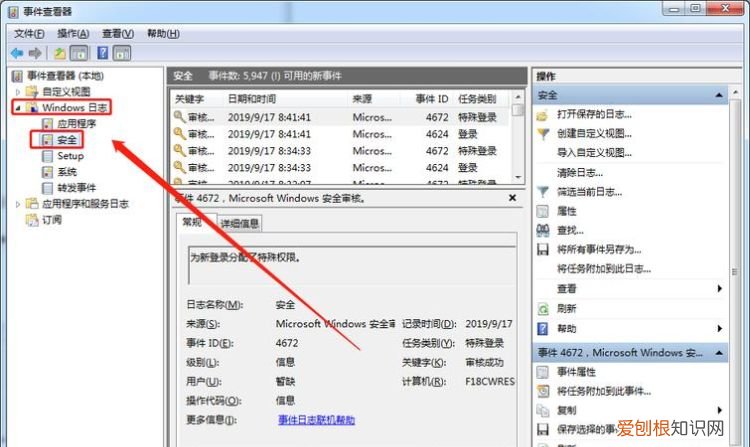Click the actions pane vertical scrollbar
Screen dimensions: 750x447
(735, 272)
